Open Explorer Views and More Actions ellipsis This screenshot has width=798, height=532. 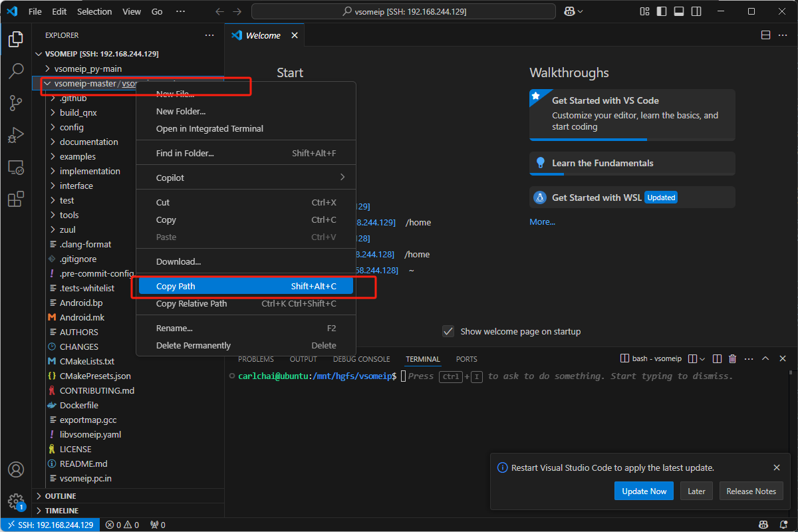click(x=209, y=35)
